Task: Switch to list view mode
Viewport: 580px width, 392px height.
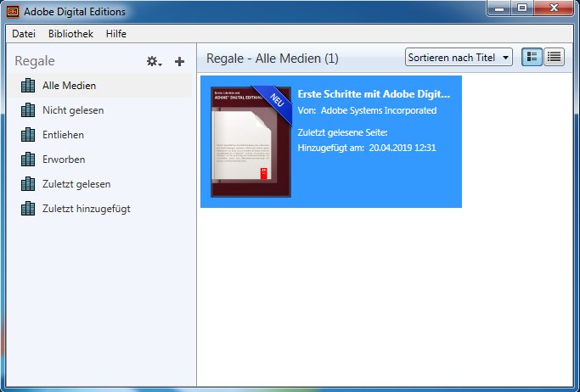Action: [555, 57]
